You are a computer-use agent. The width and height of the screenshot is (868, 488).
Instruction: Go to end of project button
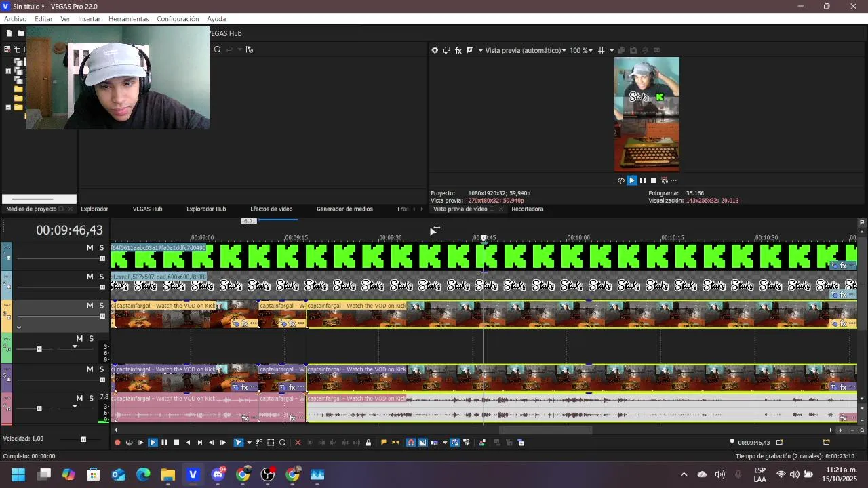pyautogui.click(x=200, y=443)
